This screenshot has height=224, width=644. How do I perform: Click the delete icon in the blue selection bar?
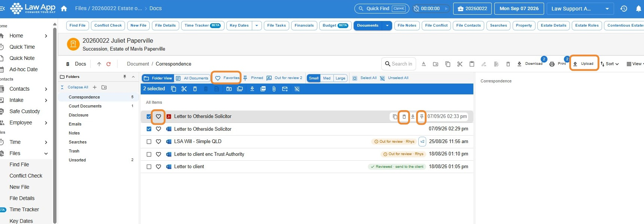pos(195,89)
